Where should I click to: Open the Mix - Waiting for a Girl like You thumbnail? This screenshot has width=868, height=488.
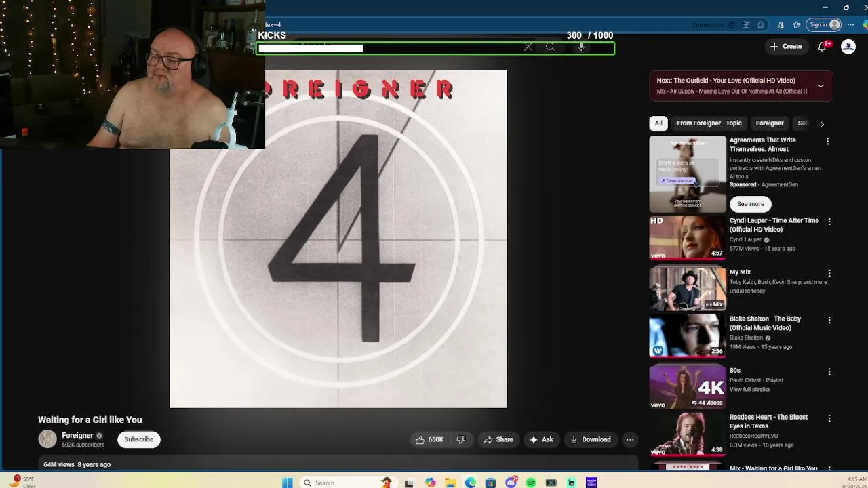688,467
